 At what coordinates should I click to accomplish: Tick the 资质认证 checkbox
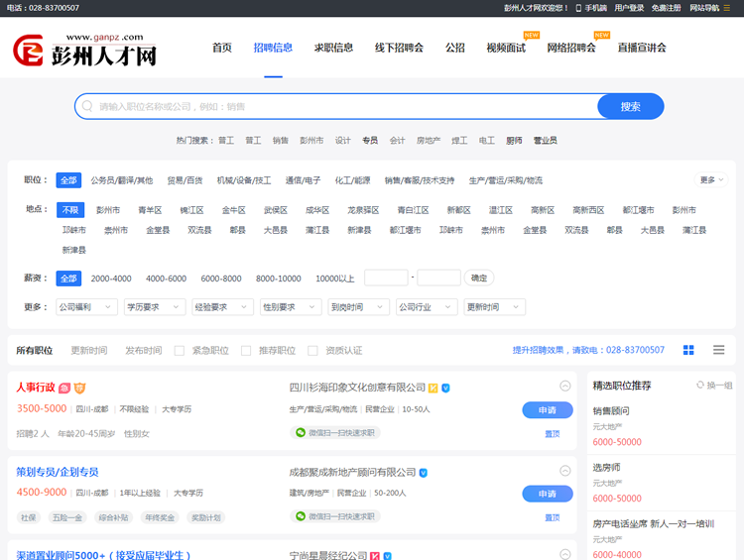tap(312, 351)
